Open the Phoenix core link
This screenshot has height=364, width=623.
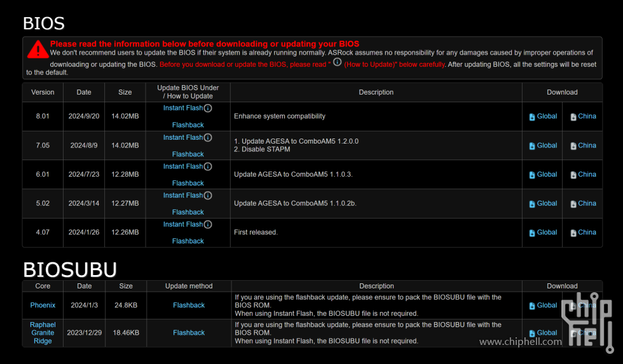pyautogui.click(x=43, y=306)
